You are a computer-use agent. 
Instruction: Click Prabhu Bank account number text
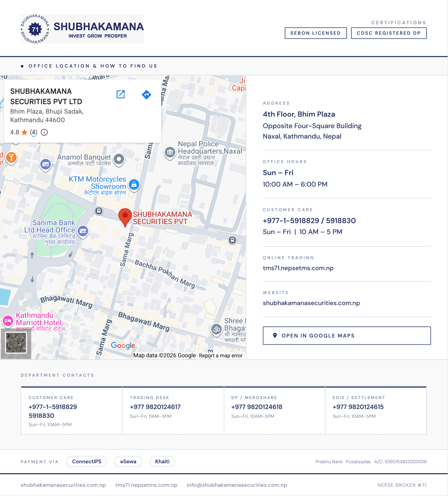(x=371, y=462)
